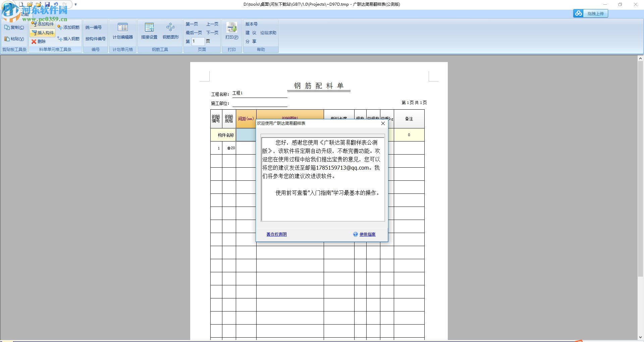
Task: Click scroll-up arrow of vertical scrollbar
Action: 640,58
